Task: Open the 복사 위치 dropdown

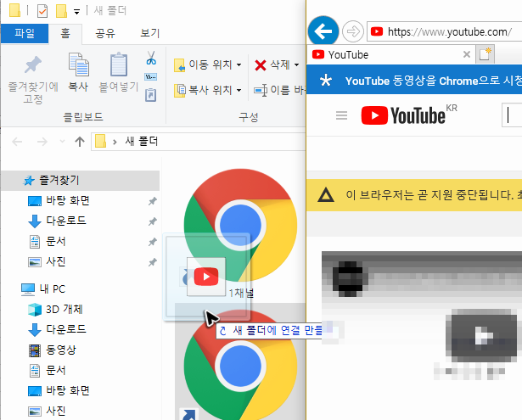Action: (208, 90)
